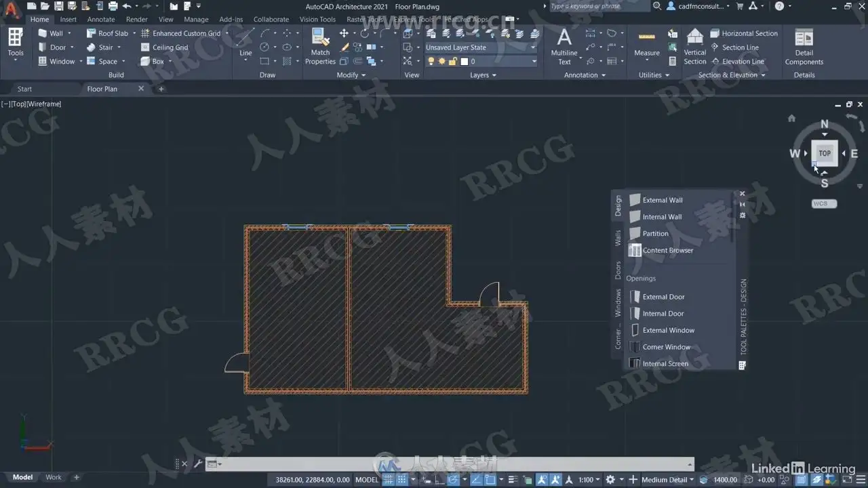Screen dimensions: 868x488
Task: Click the AutoCAD application menu logo
Action: click(x=11, y=8)
